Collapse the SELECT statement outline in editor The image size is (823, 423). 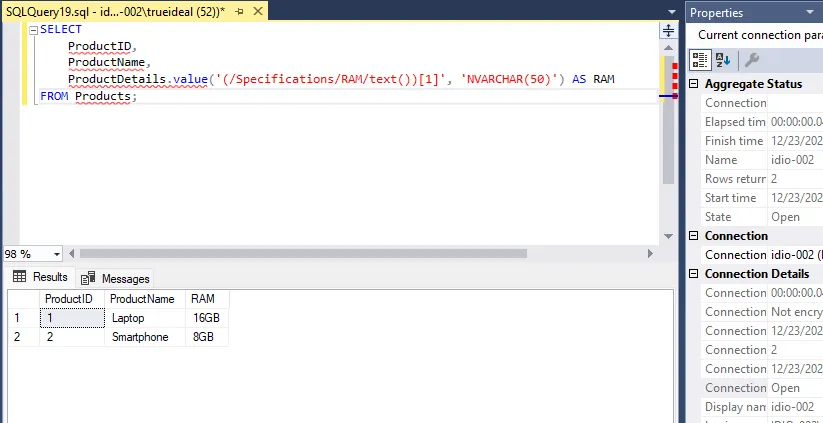coord(34,30)
